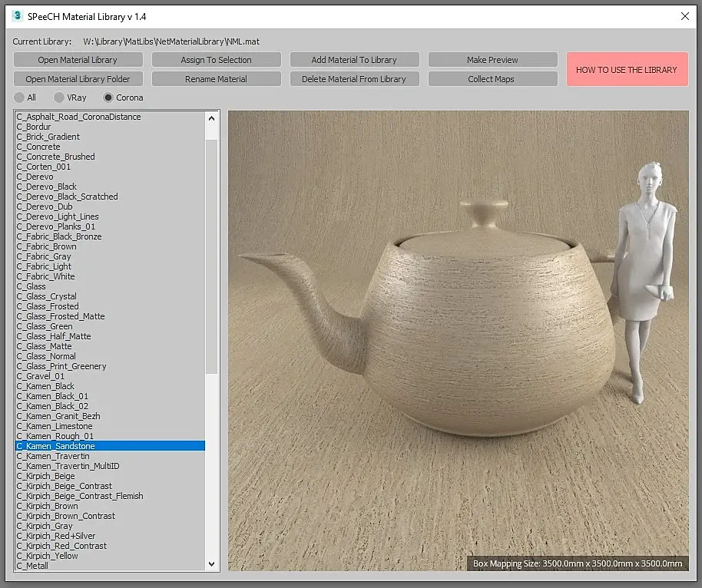Screen dimensions: 702x588
Task: Click the Rename Material button
Action: click(x=216, y=79)
